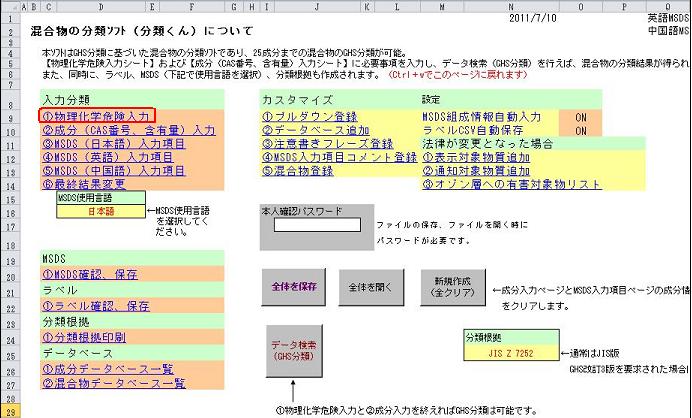Image resolution: width=692 pixels, height=418 pixels.
Task: Click the 2011/7/10 date cell
Action: click(x=533, y=18)
